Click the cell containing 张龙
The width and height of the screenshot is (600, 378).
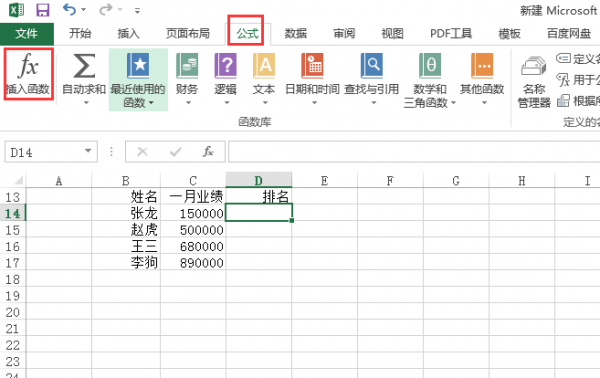coord(126,213)
